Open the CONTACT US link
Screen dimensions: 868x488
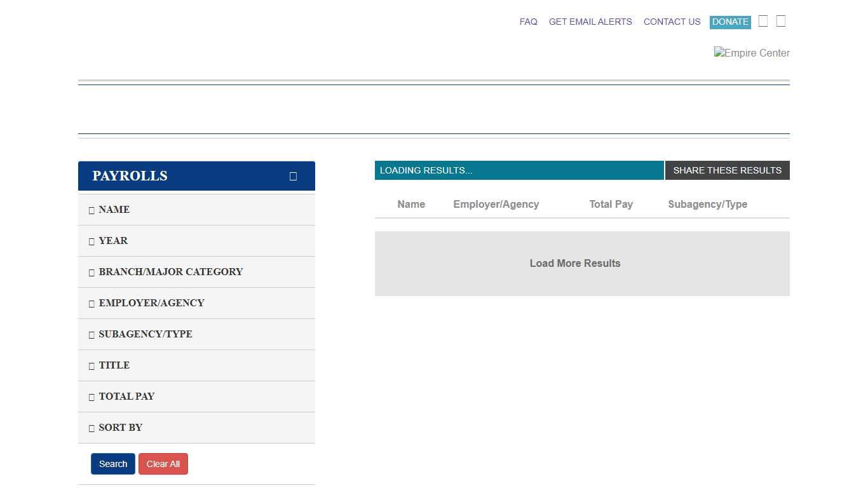coord(672,22)
